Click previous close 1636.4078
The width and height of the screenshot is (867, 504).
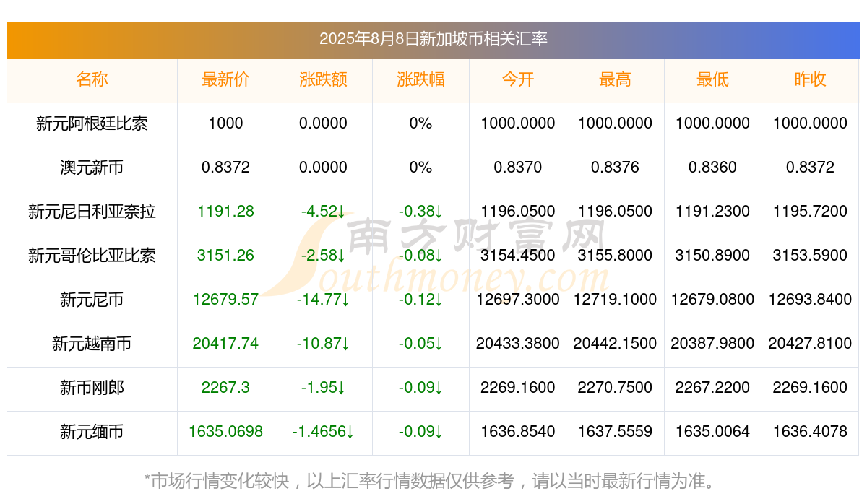click(810, 432)
